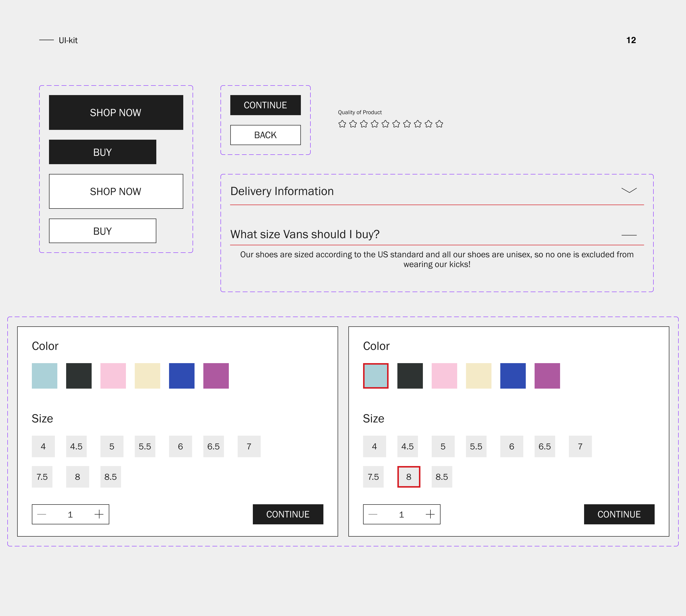Click the first rating star under Quality of Product
Viewport: 686px width, 616px height.
pyautogui.click(x=342, y=124)
